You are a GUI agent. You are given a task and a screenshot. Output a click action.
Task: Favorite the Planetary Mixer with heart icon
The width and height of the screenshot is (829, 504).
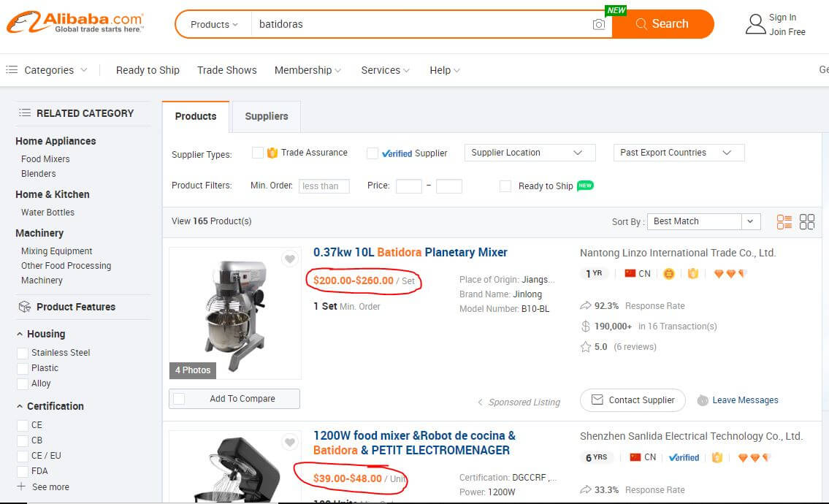tap(290, 259)
